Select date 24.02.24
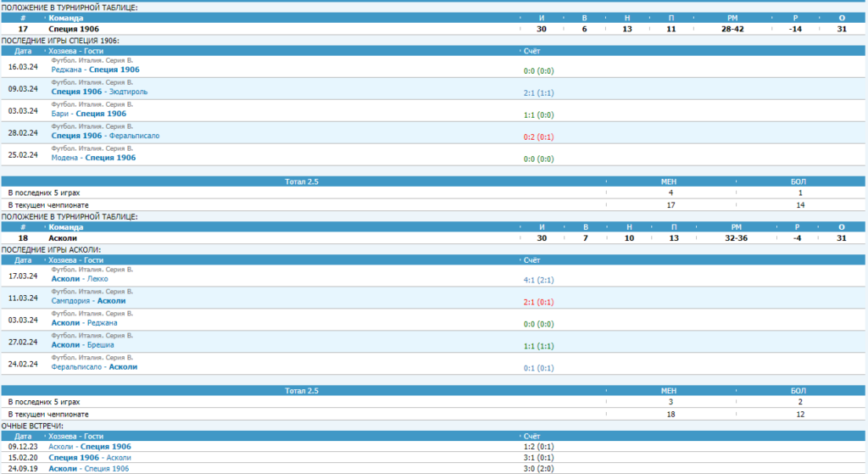Viewport: 868px width, 474px height. [23, 365]
